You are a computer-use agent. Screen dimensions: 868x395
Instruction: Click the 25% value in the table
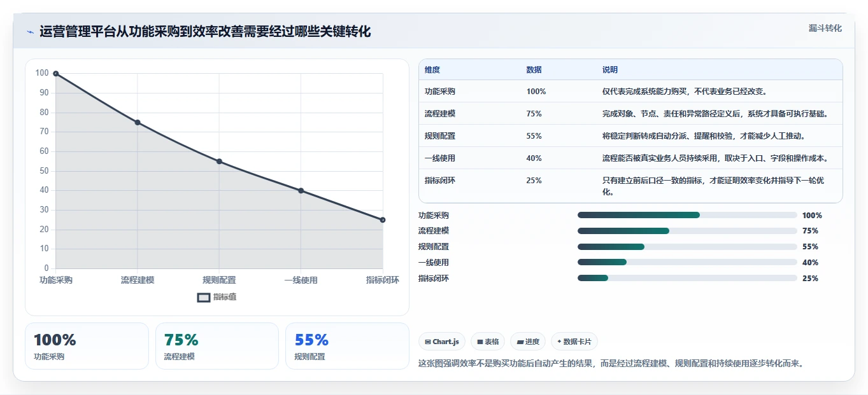pos(534,181)
